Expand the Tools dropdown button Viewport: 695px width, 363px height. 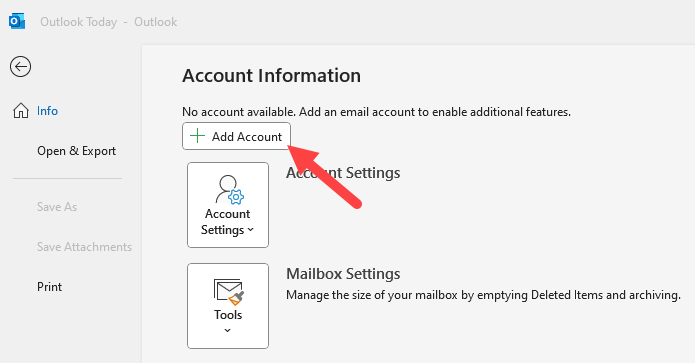(228, 306)
